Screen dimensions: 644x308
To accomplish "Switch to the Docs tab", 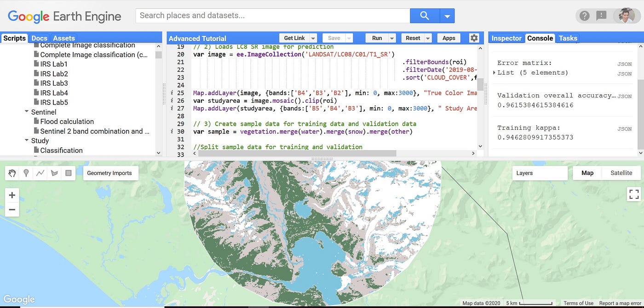I will click(x=39, y=38).
